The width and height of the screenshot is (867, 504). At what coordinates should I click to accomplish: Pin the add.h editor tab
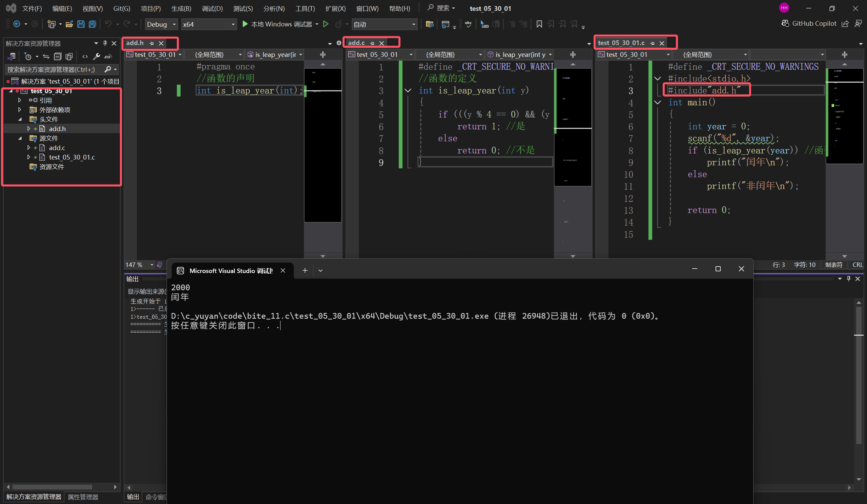[152, 43]
